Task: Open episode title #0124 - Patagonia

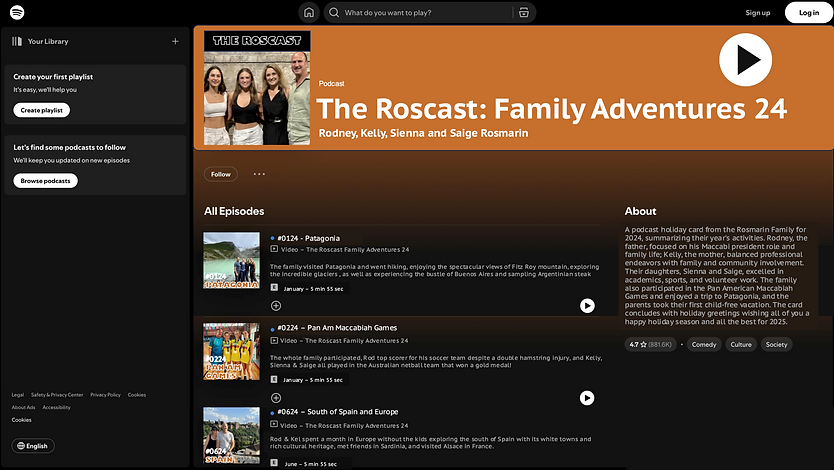Action: [x=308, y=238]
